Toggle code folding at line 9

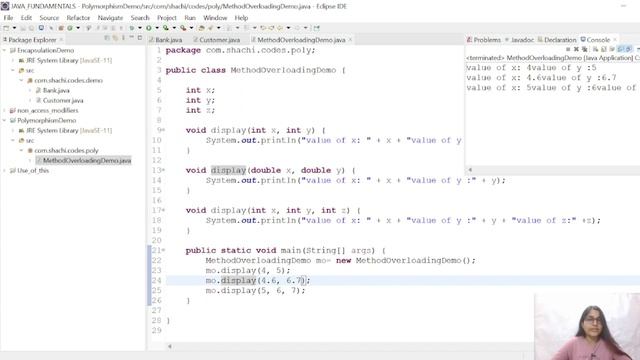tap(163, 130)
